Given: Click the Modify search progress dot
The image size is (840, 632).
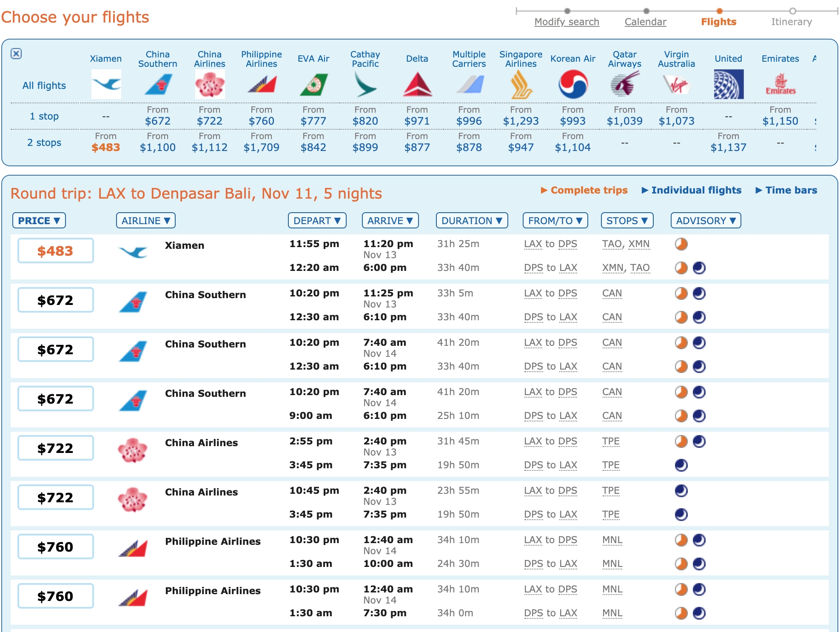Looking at the screenshot, I should coord(567,11).
